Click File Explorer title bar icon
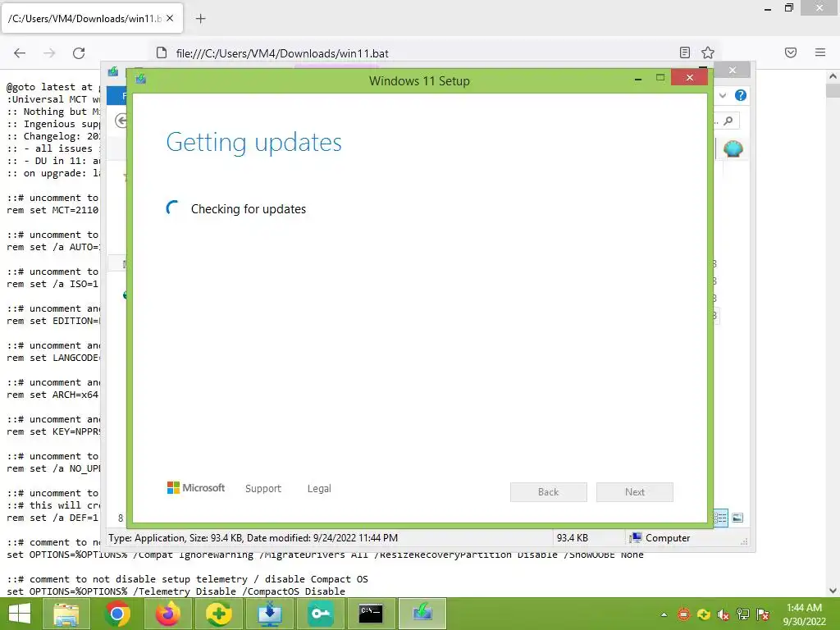 (113, 71)
